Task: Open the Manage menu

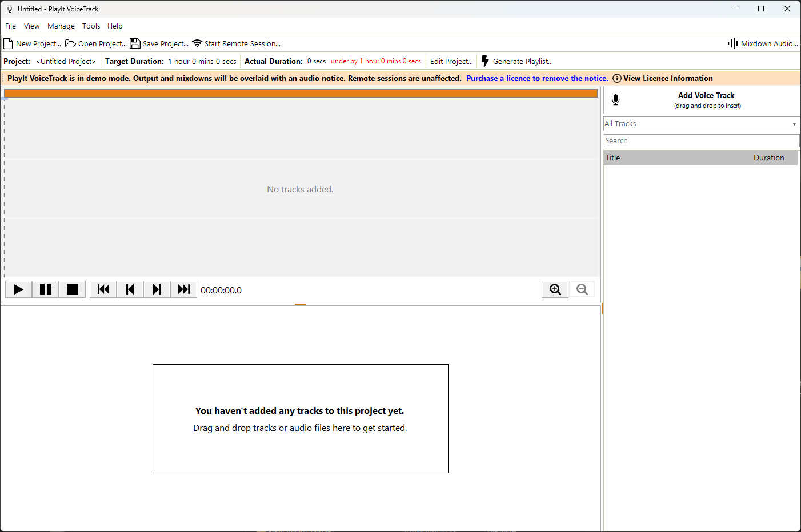Action: pos(61,26)
